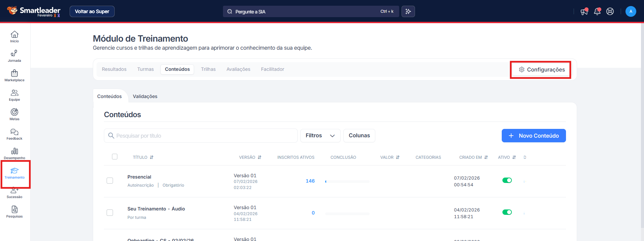Click the Novo Conteúdo button

coord(533,136)
